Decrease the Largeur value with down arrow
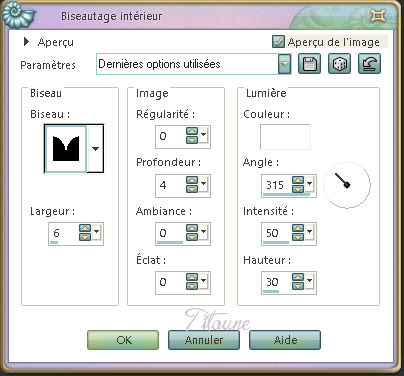This screenshot has height=376, width=404. 85,237
